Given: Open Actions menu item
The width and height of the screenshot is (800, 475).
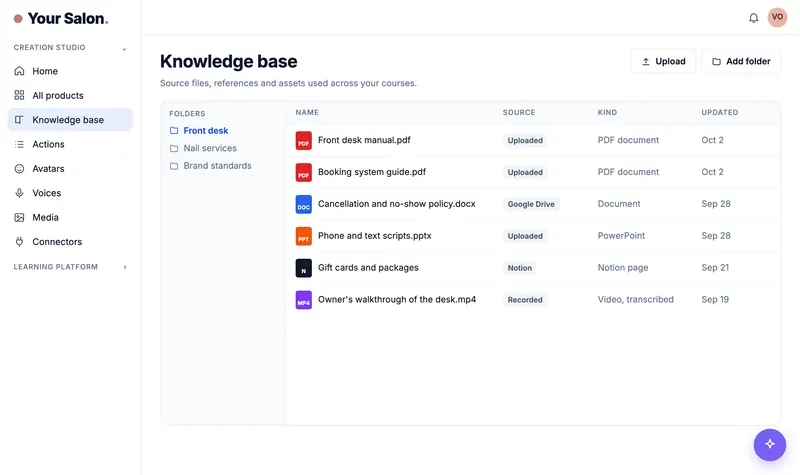Looking at the screenshot, I should 70,144.
